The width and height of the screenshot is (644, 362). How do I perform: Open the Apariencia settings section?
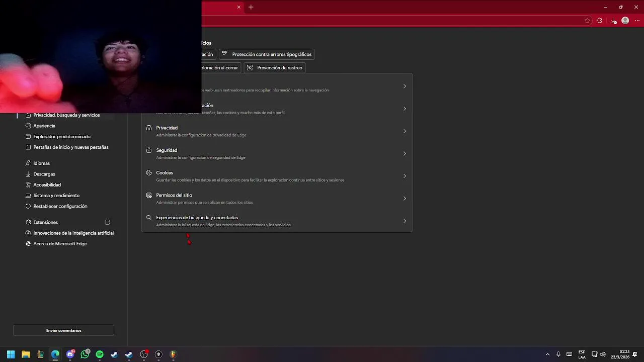[44, 126]
